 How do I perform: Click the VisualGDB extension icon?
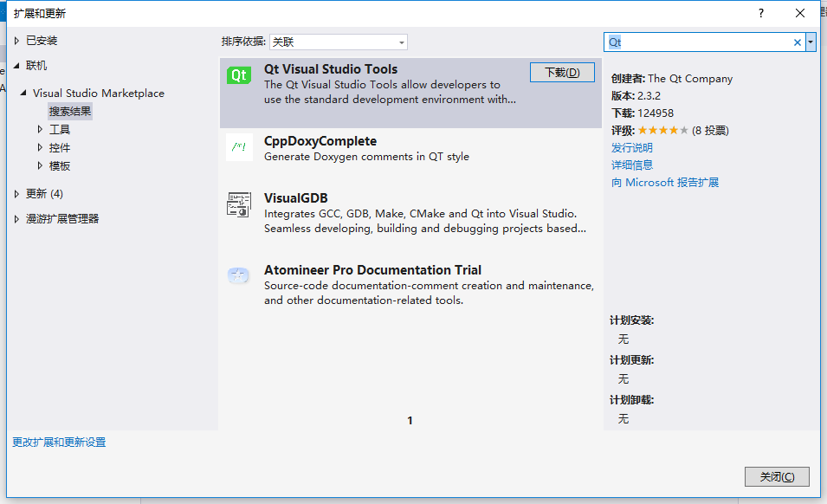[239, 204]
